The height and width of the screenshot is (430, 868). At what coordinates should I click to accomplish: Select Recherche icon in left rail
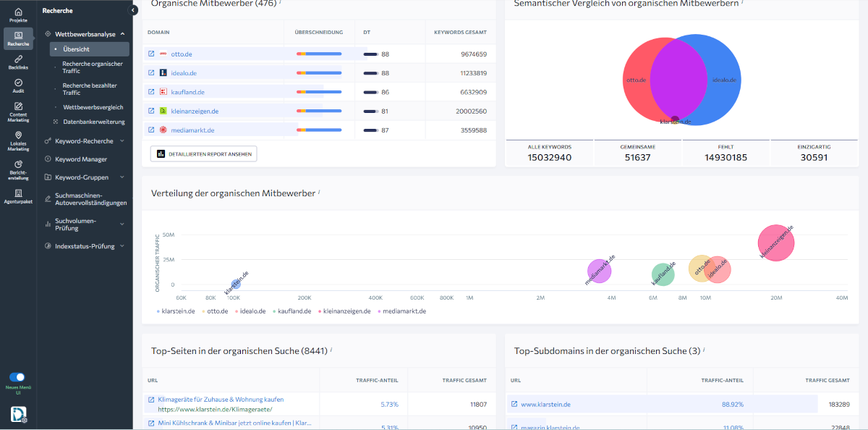(x=18, y=38)
